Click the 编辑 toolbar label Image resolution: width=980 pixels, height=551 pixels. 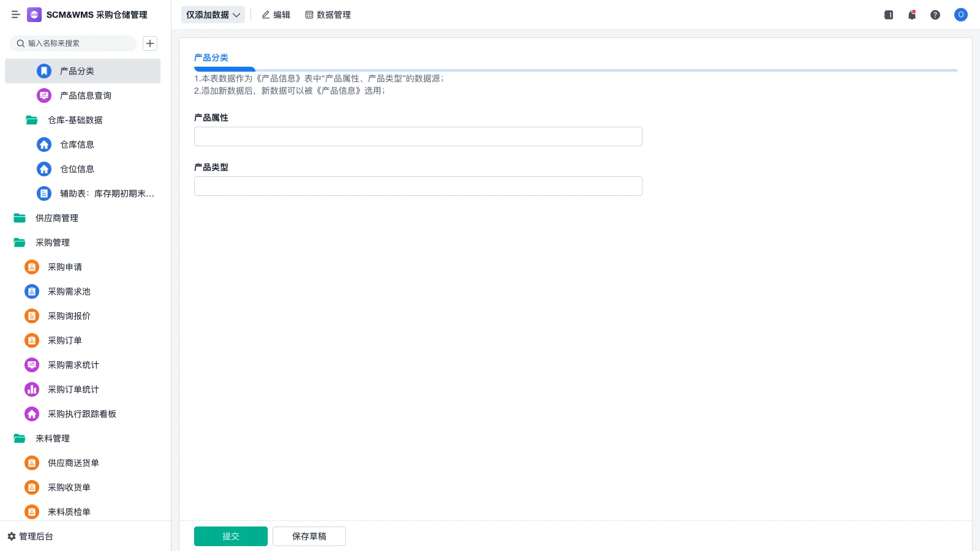coord(282,15)
